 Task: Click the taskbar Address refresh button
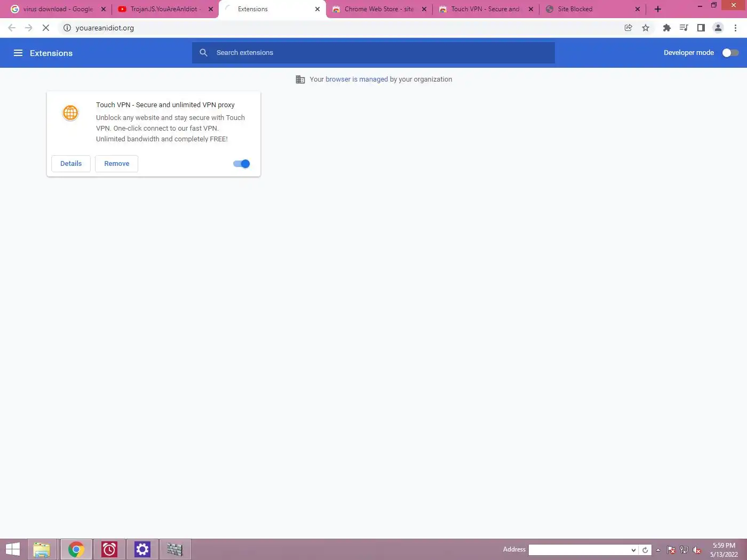click(x=645, y=550)
